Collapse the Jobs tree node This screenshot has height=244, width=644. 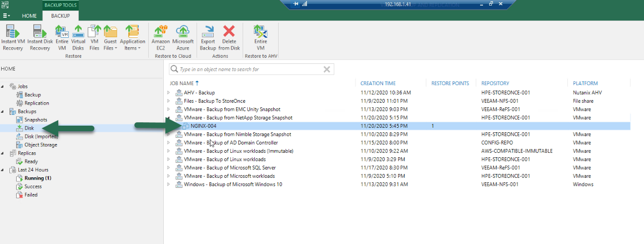3,86
